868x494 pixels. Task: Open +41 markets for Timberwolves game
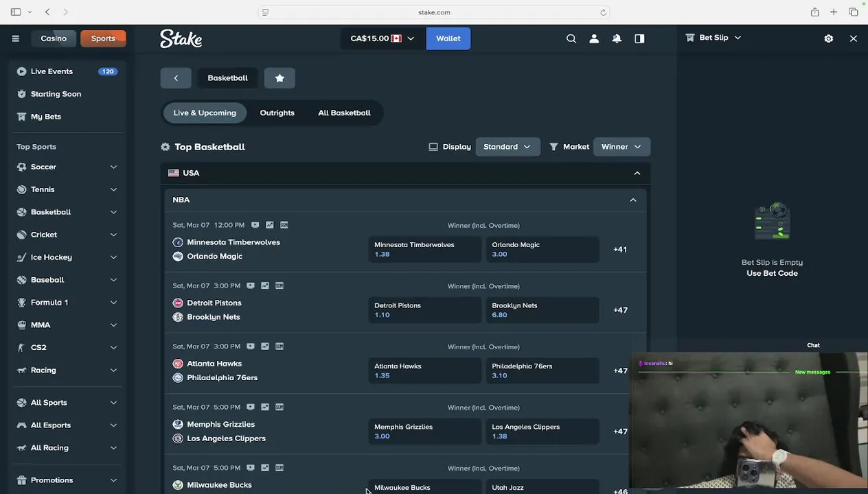[x=620, y=249]
